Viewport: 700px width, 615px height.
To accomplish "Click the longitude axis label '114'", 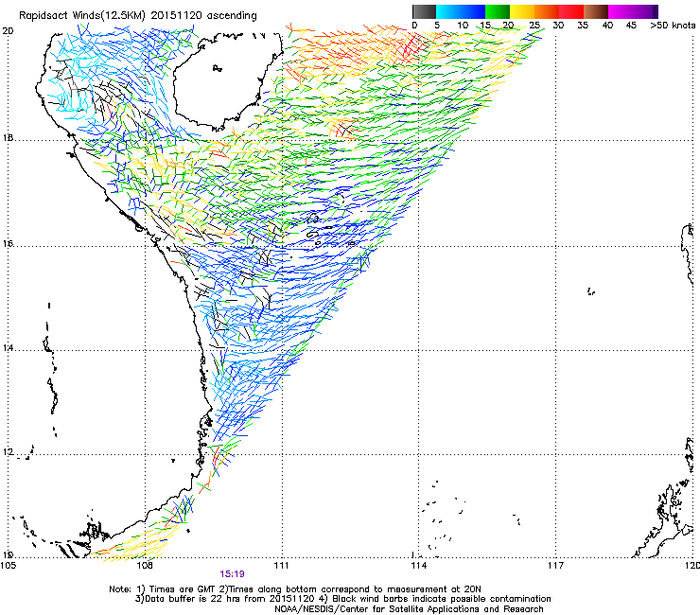I will coord(419,566).
